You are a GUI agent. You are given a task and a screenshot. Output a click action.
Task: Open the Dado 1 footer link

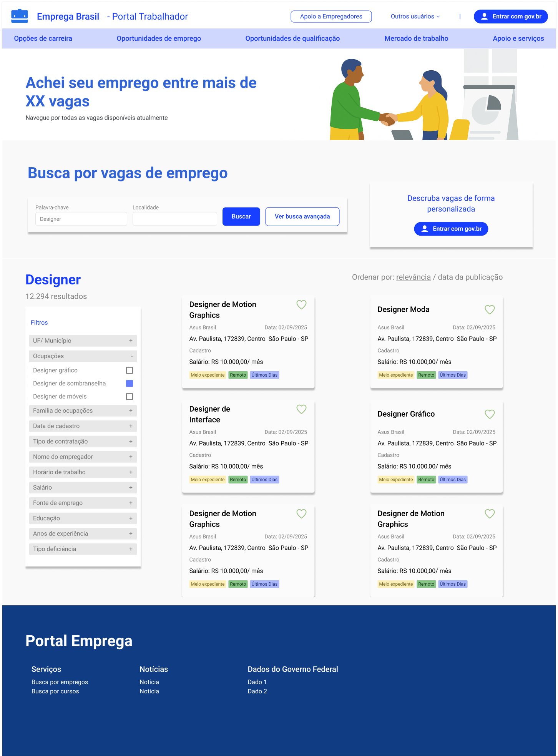[x=257, y=682]
